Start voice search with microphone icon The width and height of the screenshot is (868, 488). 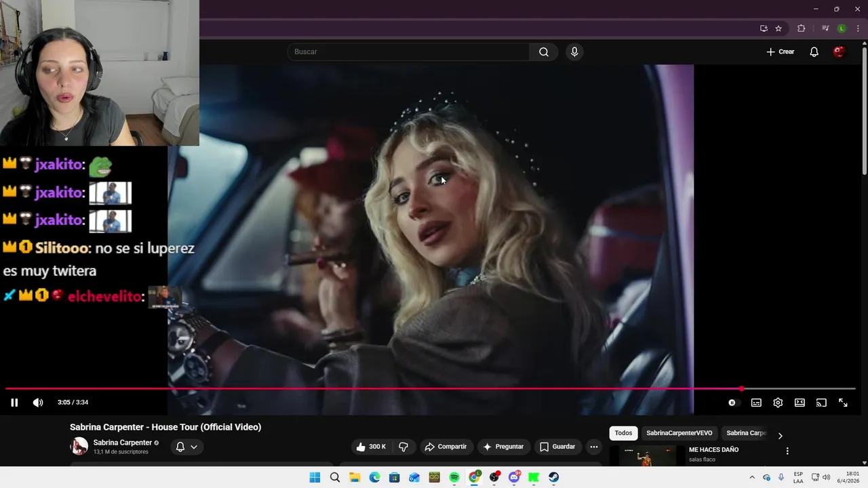(574, 52)
